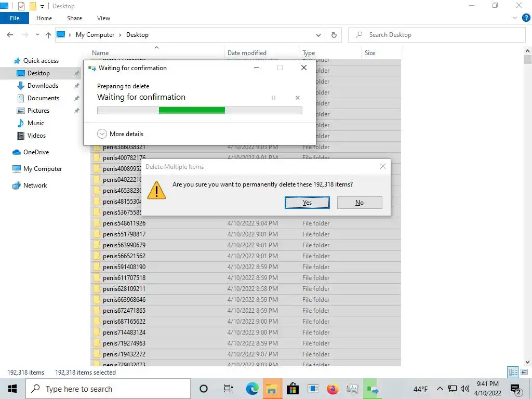Open the File menu

15,18
